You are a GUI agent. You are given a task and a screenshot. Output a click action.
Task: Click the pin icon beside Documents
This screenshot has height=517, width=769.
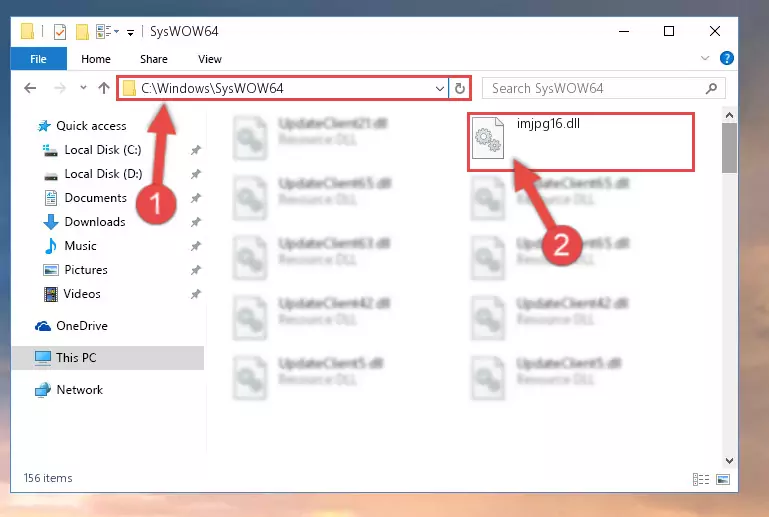[x=195, y=198]
